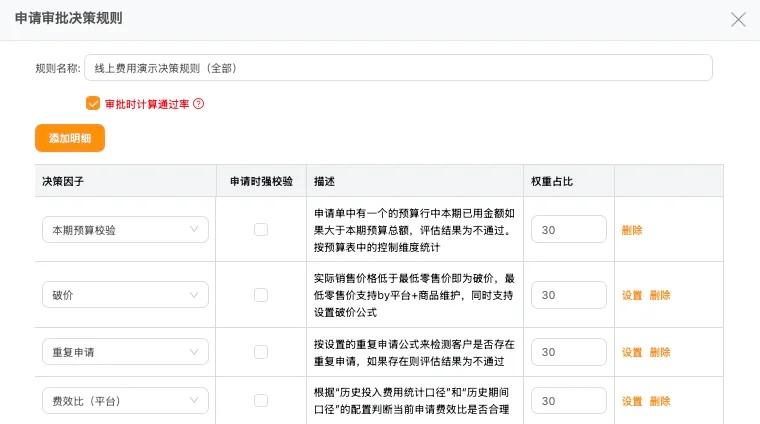This screenshot has width=760, height=424.
Task: Focus the 规则名称 text field
Action: click(x=398, y=68)
